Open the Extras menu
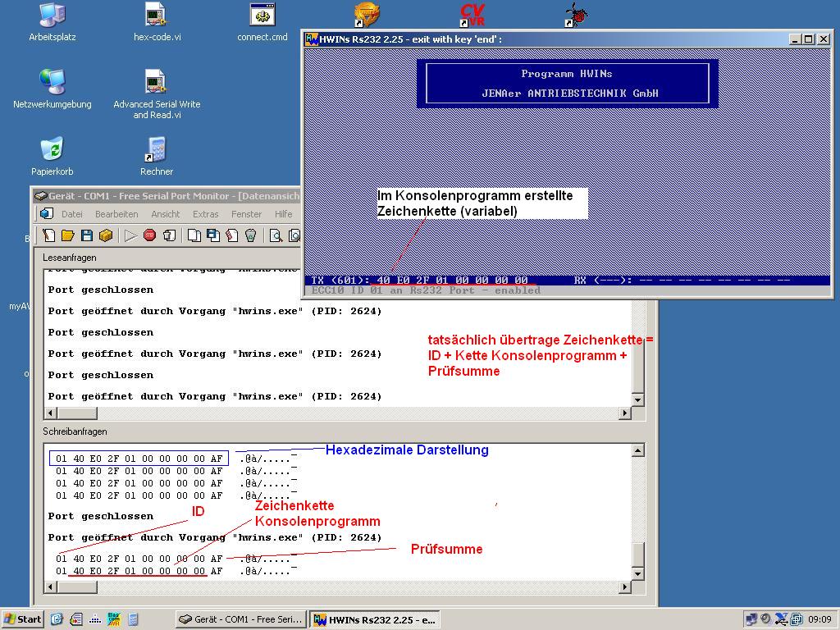The height and width of the screenshot is (630, 840). point(206,214)
